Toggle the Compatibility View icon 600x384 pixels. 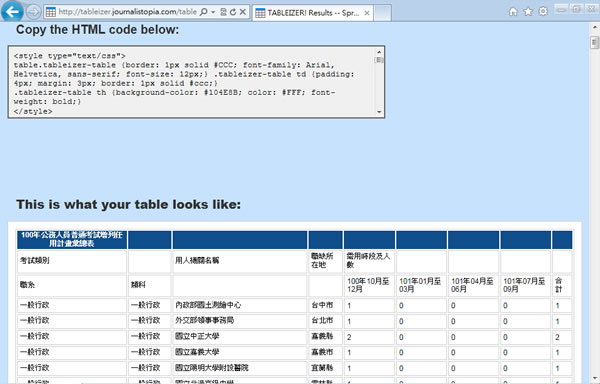(223, 12)
